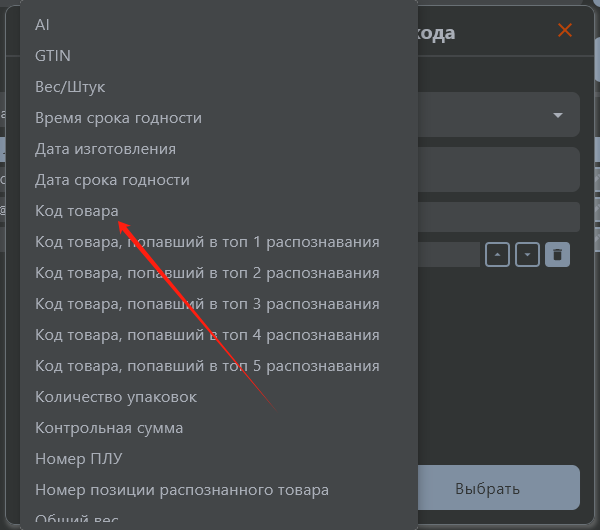Select Количество упаковок option
This screenshot has height=530, width=600.
pyautogui.click(x=116, y=397)
